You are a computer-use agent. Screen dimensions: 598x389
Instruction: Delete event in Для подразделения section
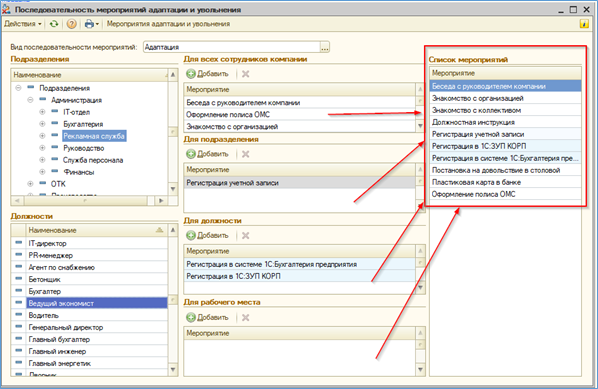coord(246,154)
